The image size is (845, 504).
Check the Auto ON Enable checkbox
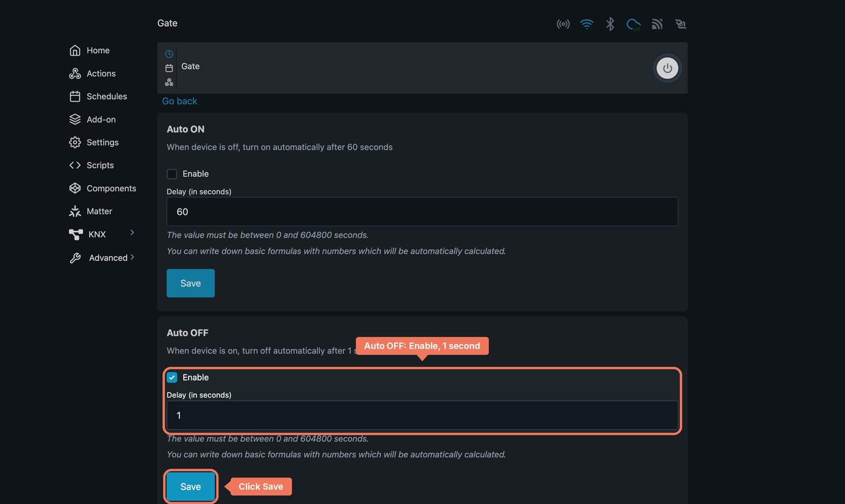[x=172, y=174]
